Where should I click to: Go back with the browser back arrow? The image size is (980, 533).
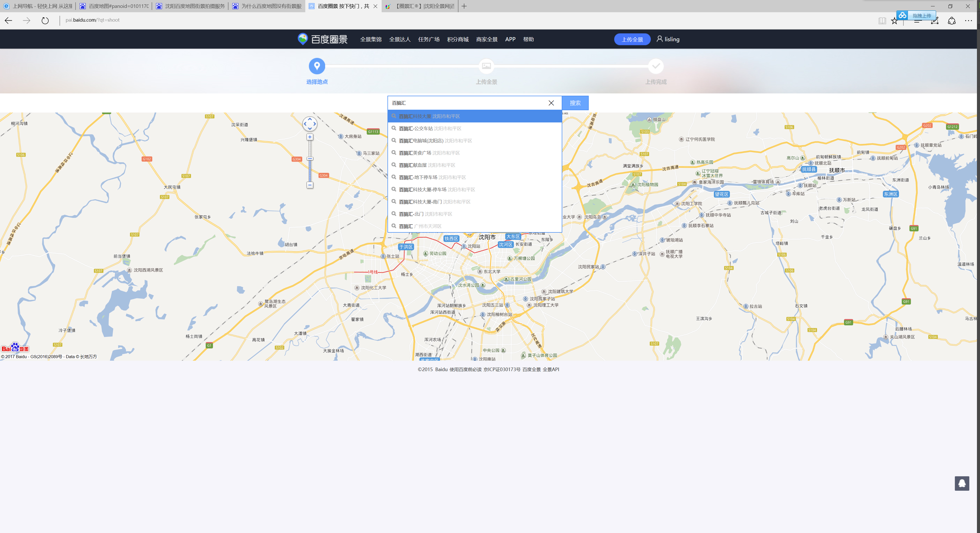pyautogui.click(x=8, y=21)
